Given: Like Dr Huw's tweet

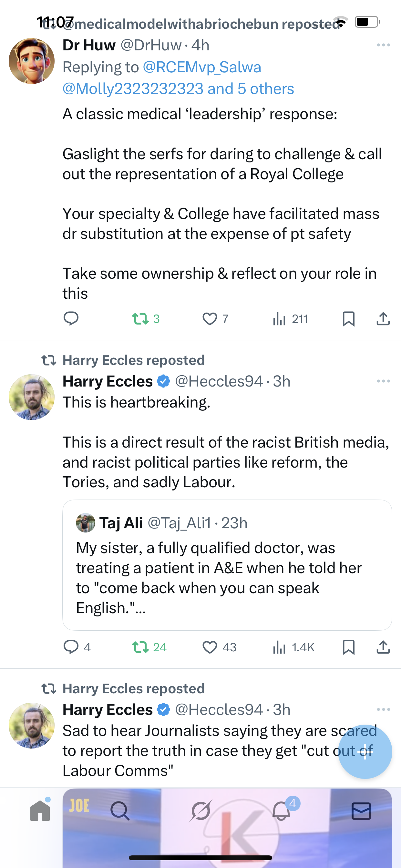Looking at the screenshot, I should tap(210, 318).
